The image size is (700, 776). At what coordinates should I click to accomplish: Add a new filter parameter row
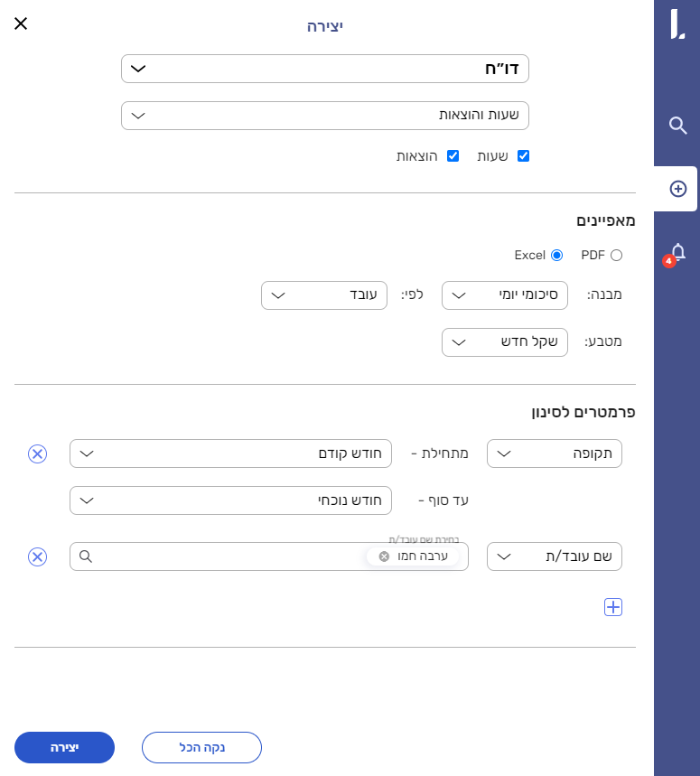coord(613,607)
